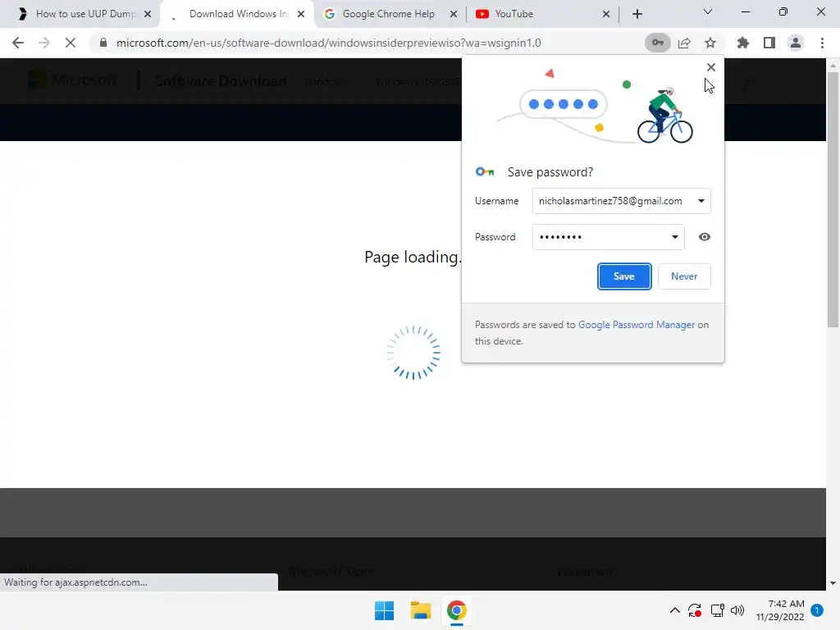840x630 pixels.
Task: Click the key icon beside Save password
Action: (485, 172)
